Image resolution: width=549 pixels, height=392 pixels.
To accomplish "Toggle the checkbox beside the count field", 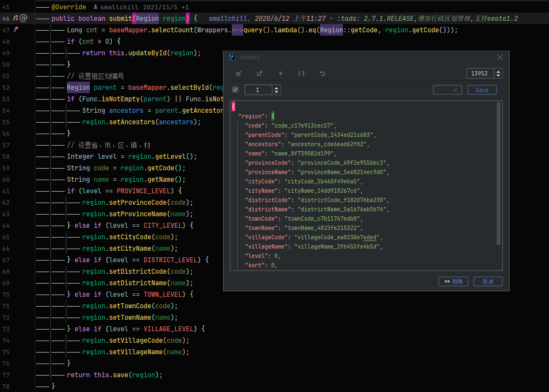I will click(x=235, y=90).
